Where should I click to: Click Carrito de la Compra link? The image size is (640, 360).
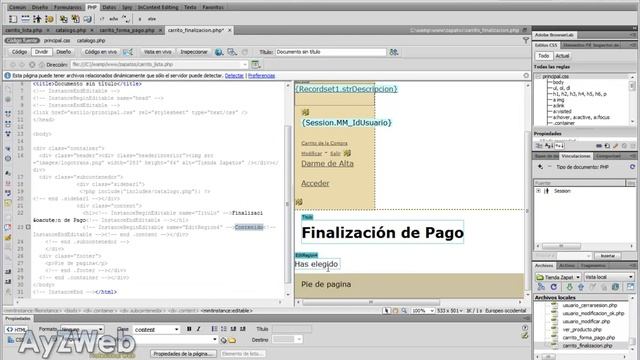[x=324, y=143]
